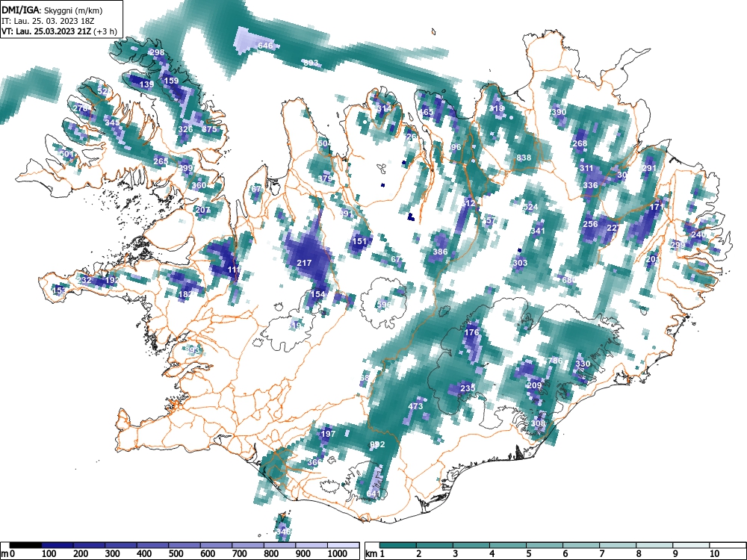Select the 838 value on the map
The width and height of the screenshot is (747, 560).
click(x=524, y=158)
